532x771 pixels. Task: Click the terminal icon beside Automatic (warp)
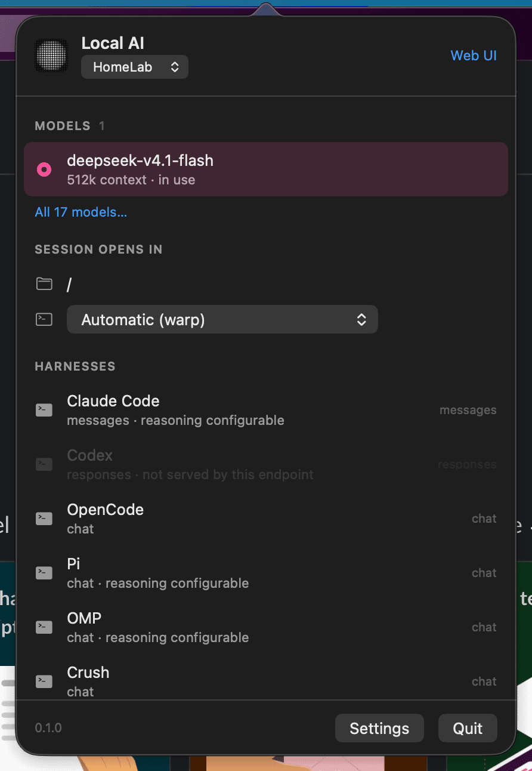[x=44, y=319]
